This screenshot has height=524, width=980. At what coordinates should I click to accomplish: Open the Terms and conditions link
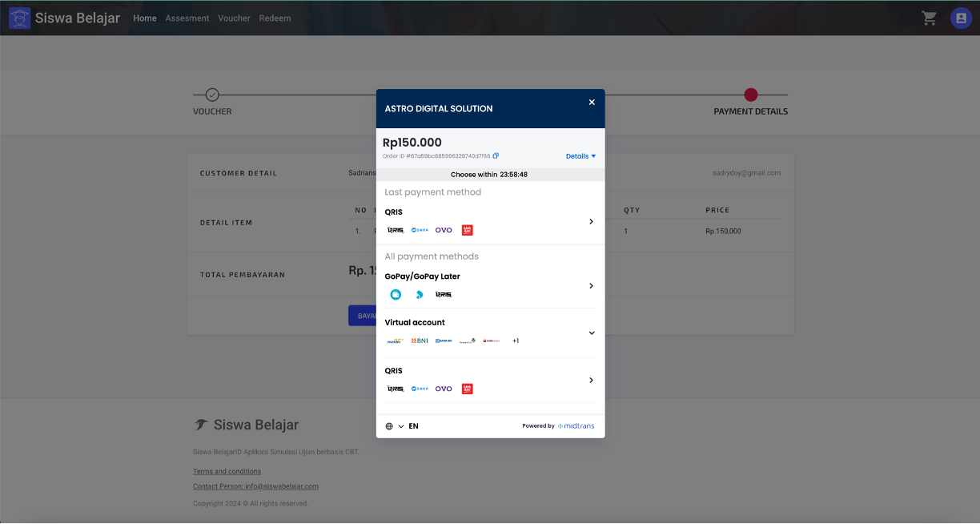tap(227, 471)
